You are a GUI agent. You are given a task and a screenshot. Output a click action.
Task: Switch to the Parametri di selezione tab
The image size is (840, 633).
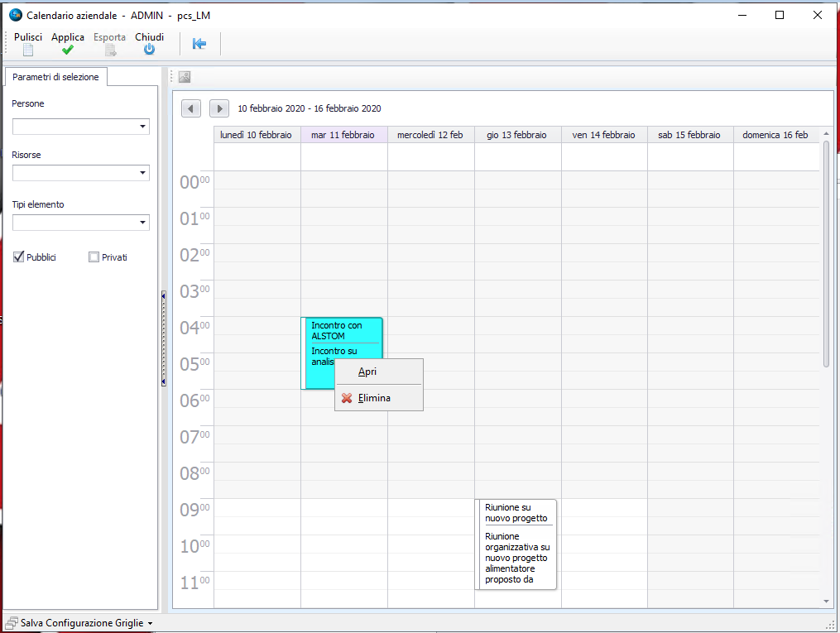55,77
